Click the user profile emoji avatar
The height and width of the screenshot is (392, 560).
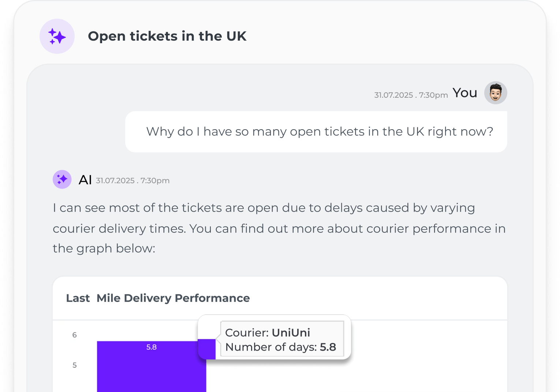[496, 93]
